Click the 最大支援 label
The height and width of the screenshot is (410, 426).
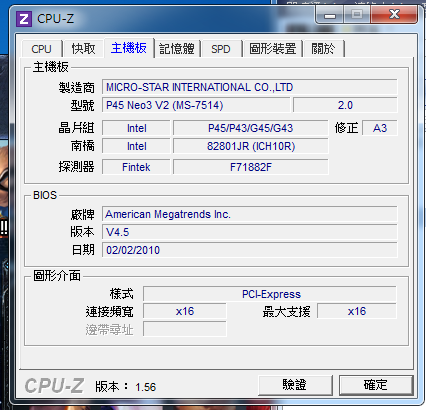(x=286, y=312)
